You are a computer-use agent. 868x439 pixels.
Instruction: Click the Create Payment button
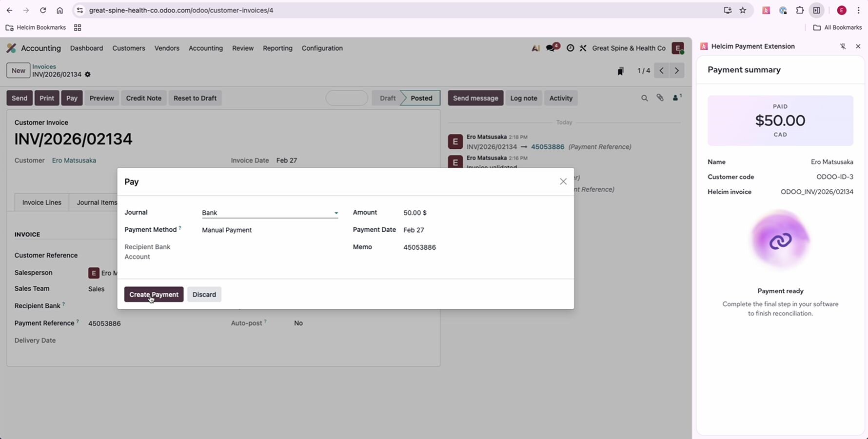pos(154,295)
